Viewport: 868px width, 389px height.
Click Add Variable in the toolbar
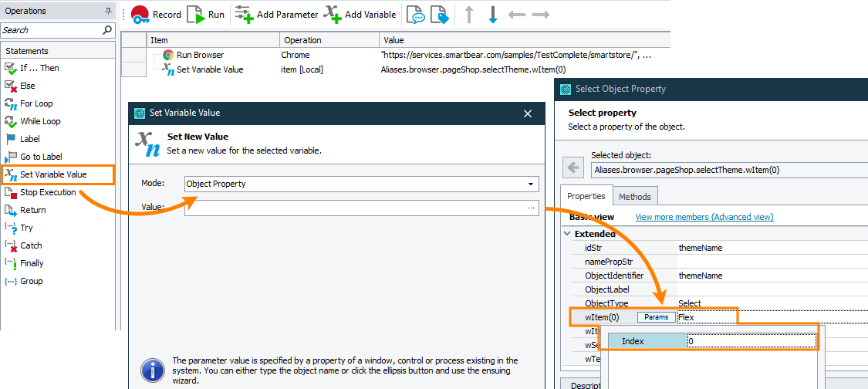pyautogui.click(x=360, y=14)
